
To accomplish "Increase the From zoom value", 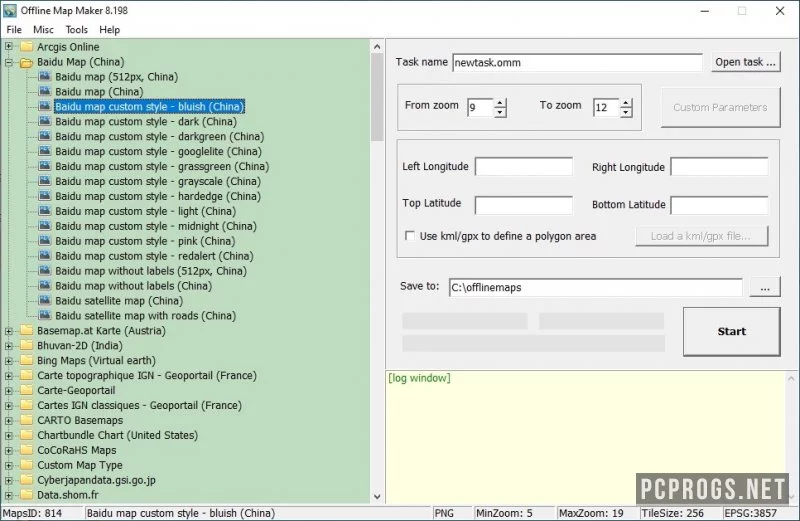I will point(500,102).
